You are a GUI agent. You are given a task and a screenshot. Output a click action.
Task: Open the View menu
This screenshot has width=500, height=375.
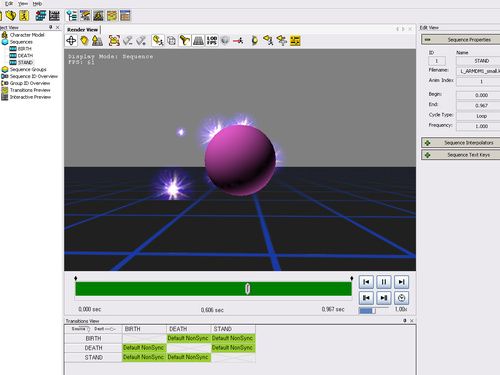(23, 3)
